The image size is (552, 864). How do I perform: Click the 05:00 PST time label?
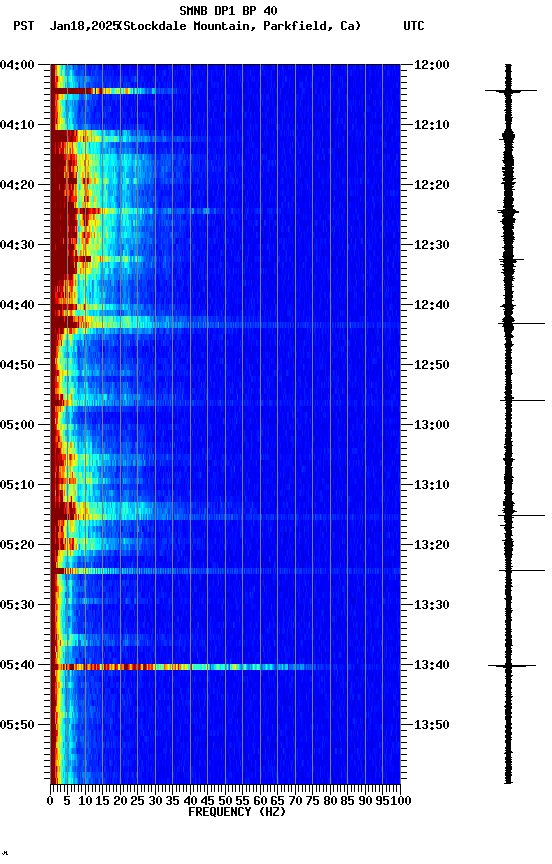point(17,425)
